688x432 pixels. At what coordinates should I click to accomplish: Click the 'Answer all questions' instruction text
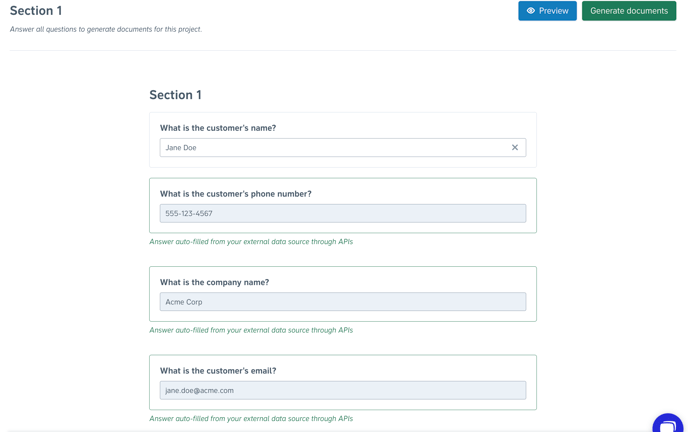pyautogui.click(x=106, y=29)
